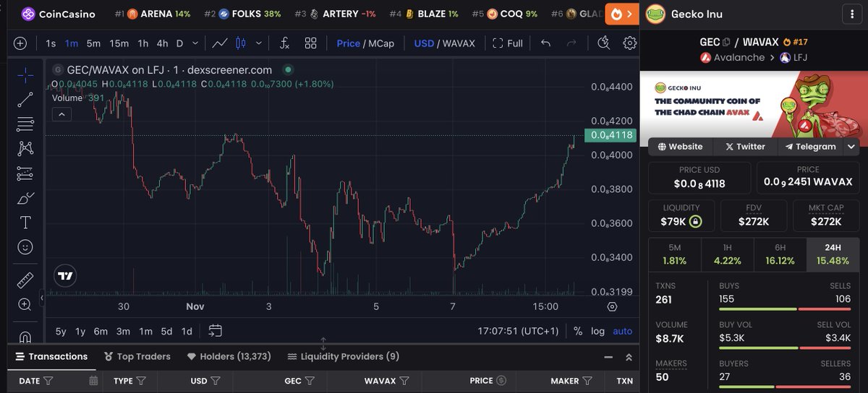Image resolution: width=868 pixels, height=393 pixels.
Task: Toggle log scale on the chart
Action: coord(597,331)
